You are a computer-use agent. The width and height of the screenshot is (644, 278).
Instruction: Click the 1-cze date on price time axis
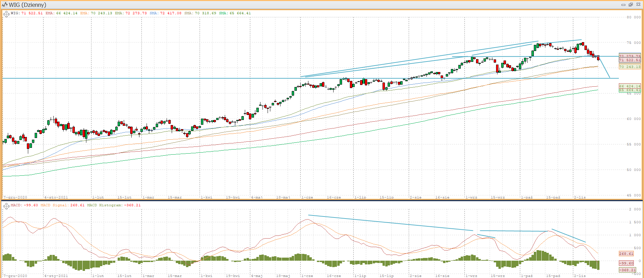(x=307, y=197)
